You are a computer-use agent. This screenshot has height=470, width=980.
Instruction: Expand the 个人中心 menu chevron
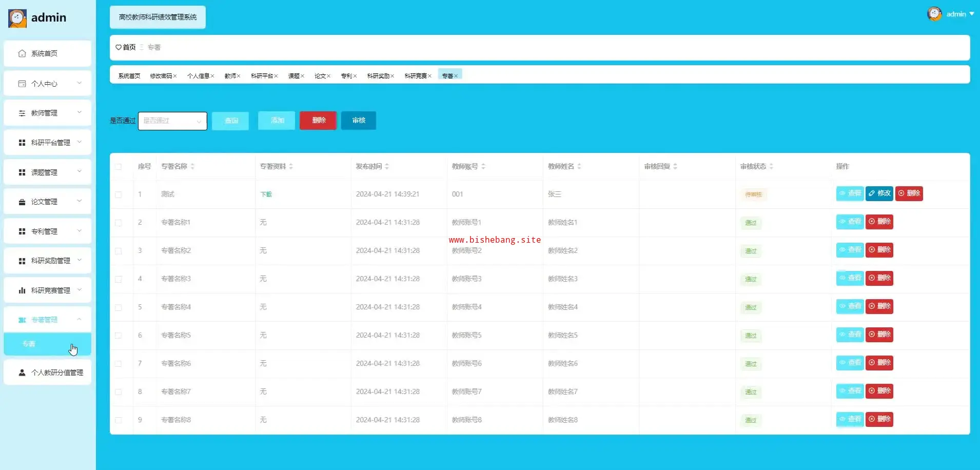click(x=79, y=83)
